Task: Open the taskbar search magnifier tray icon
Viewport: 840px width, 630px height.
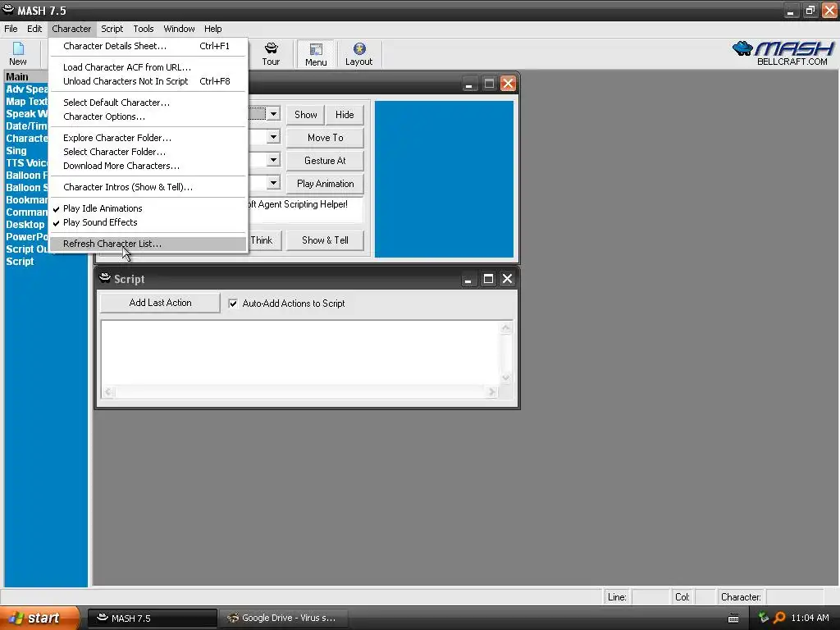Action: tap(779, 618)
